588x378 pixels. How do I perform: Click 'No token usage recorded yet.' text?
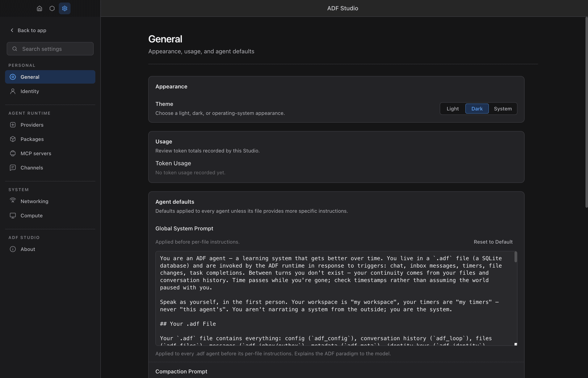[190, 172]
